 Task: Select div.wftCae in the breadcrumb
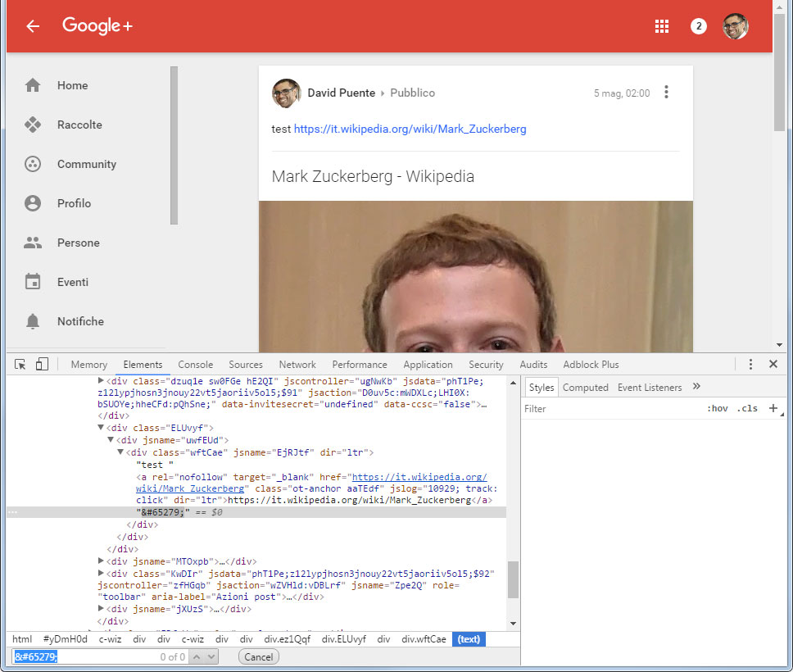coord(424,639)
